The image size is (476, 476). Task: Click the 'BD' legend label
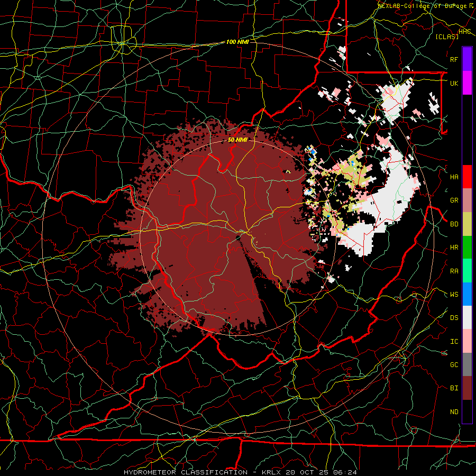point(454,224)
